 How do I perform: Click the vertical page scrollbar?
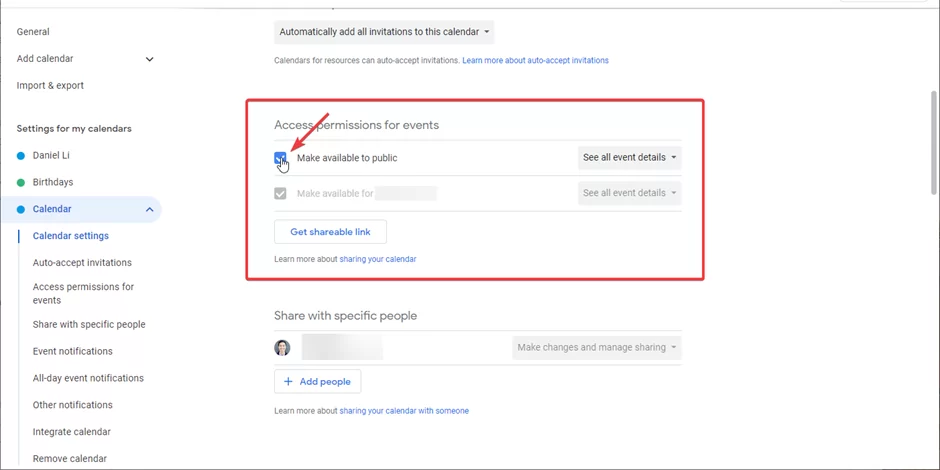[x=933, y=143]
